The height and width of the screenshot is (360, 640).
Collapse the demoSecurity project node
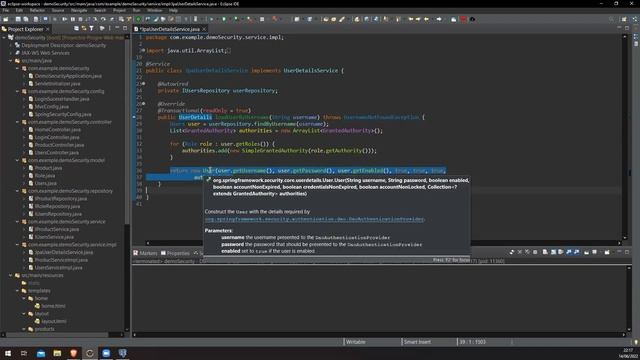(4, 38)
